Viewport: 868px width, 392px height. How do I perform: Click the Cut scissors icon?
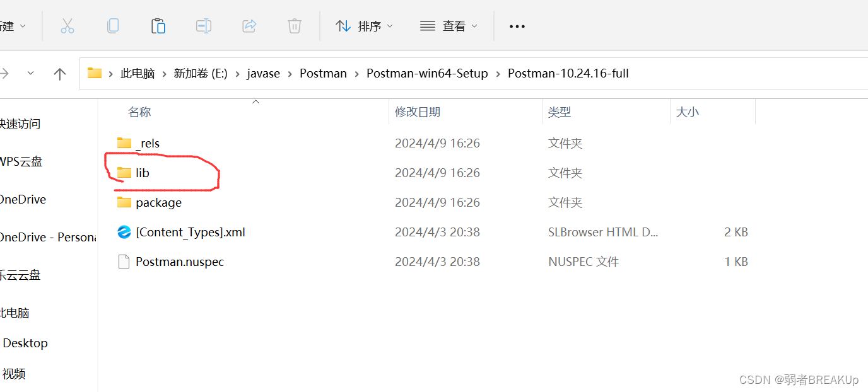point(67,26)
